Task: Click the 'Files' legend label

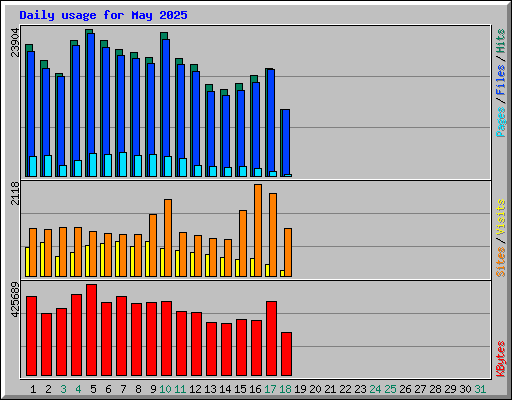Action: [x=500, y=80]
